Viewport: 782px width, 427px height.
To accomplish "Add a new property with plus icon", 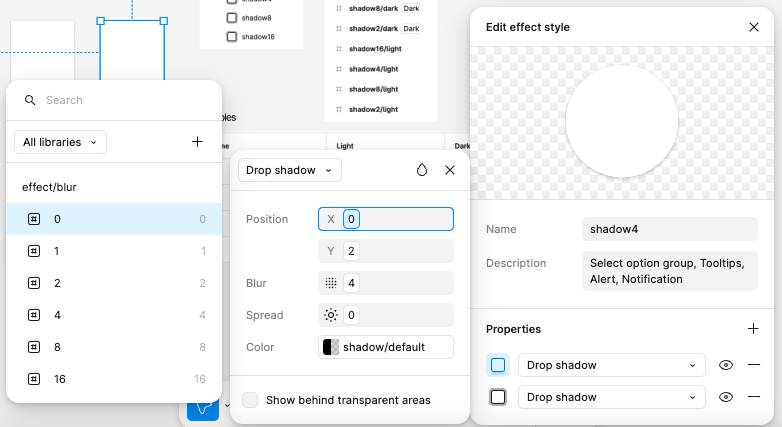I will point(753,329).
